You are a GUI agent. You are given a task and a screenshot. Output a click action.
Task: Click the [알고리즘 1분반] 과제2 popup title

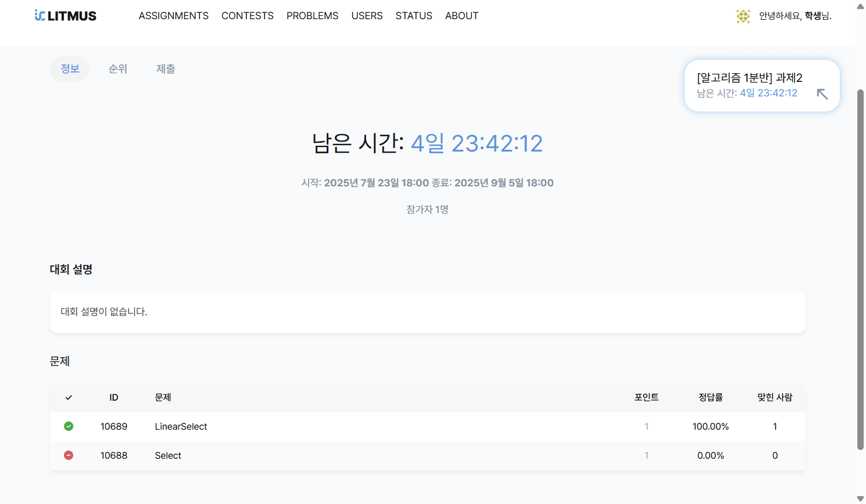click(x=749, y=78)
